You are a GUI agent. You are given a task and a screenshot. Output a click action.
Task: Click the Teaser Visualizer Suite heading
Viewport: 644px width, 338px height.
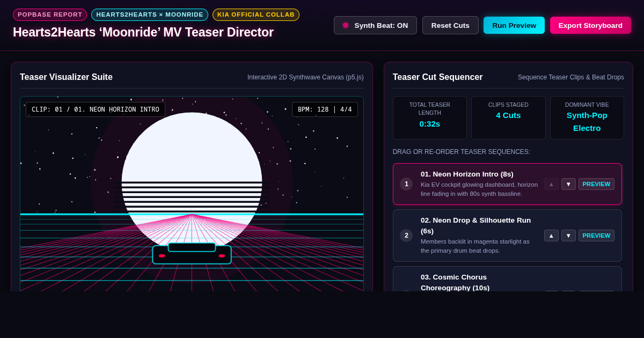66,77
